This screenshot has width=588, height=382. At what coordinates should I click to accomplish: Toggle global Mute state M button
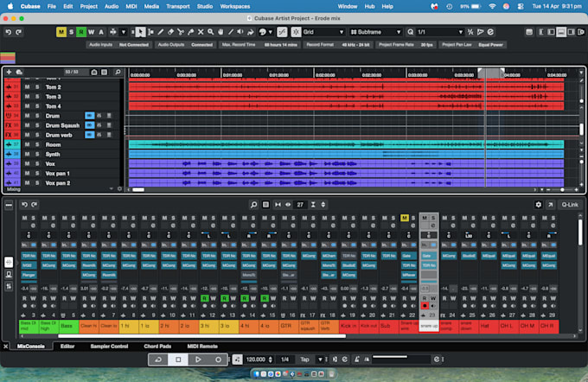(61, 32)
